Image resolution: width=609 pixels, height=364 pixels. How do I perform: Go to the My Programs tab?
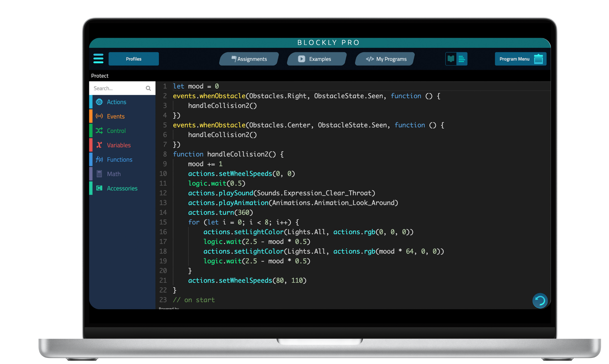click(x=385, y=59)
